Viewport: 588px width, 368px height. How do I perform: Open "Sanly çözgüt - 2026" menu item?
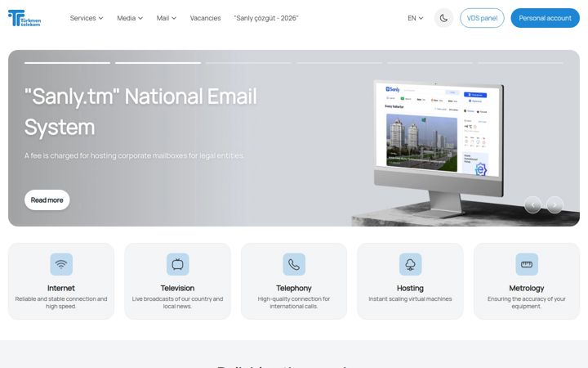(x=266, y=18)
